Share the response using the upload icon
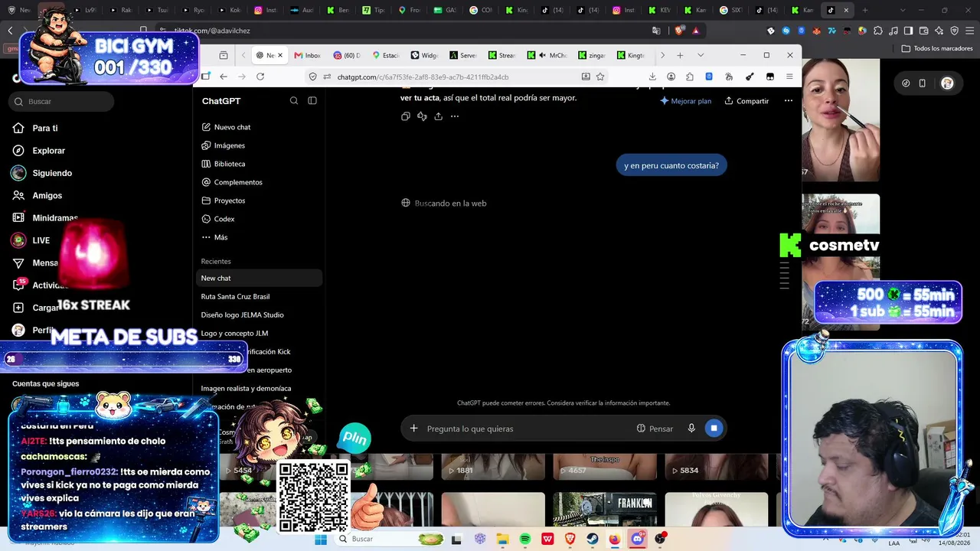 click(438, 116)
